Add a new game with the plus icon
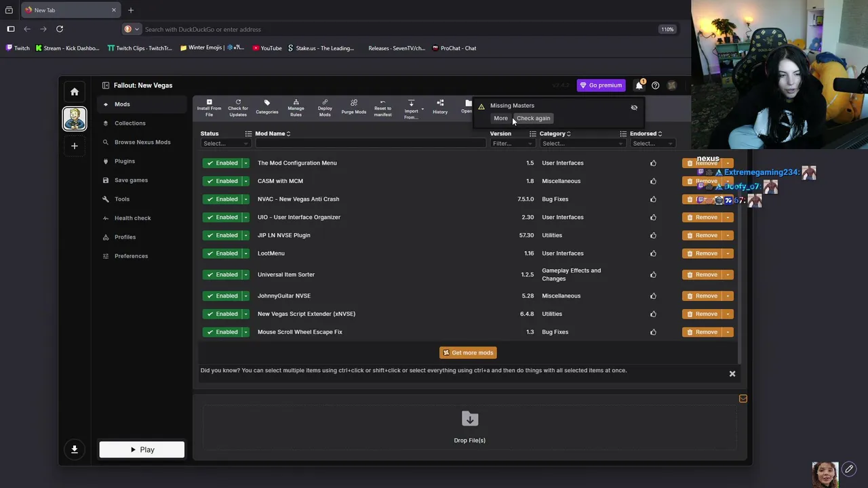 (x=75, y=146)
